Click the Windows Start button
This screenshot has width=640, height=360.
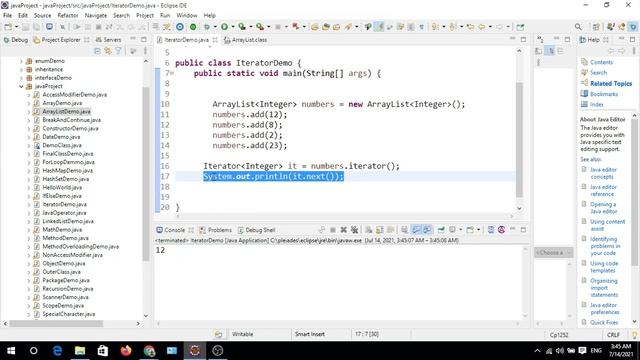[x=11, y=351]
